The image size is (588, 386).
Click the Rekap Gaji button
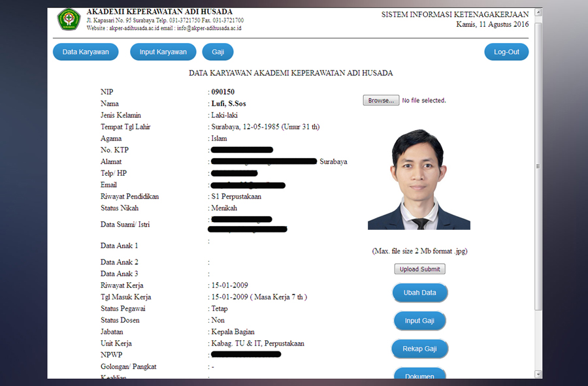pyautogui.click(x=419, y=349)
